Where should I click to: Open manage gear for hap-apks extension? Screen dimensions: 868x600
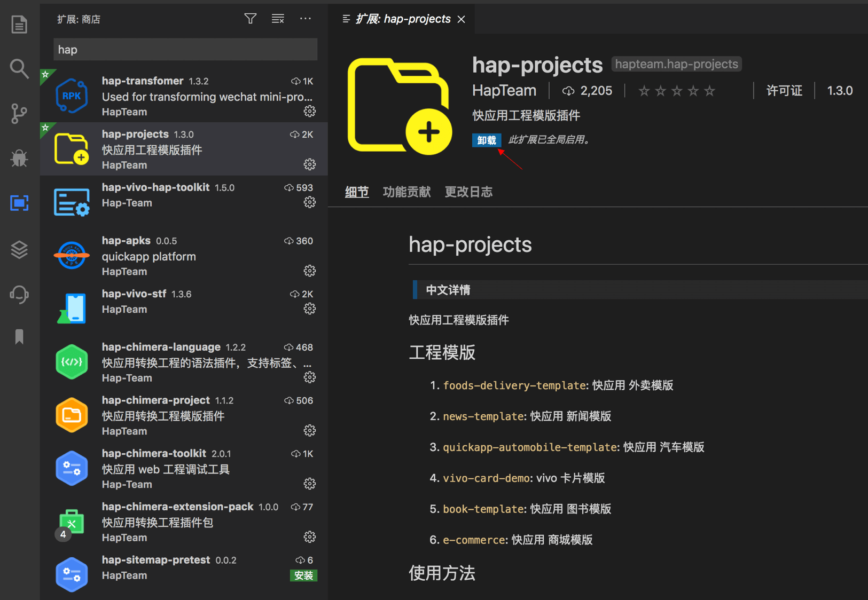(309, 271)
